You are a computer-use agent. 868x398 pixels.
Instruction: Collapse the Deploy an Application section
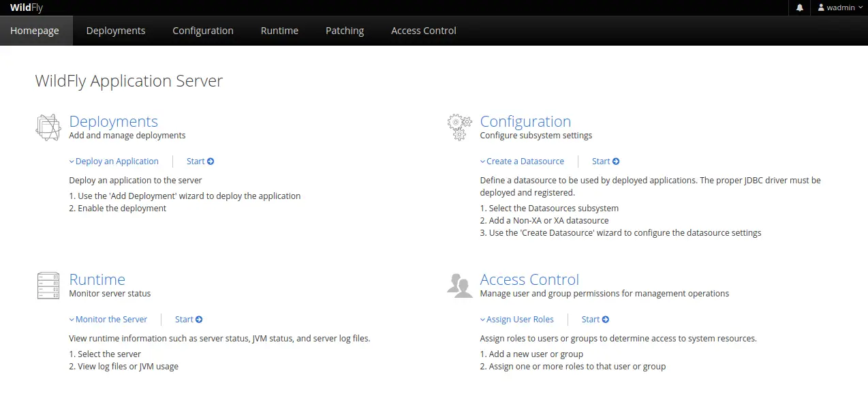point(114,162)
